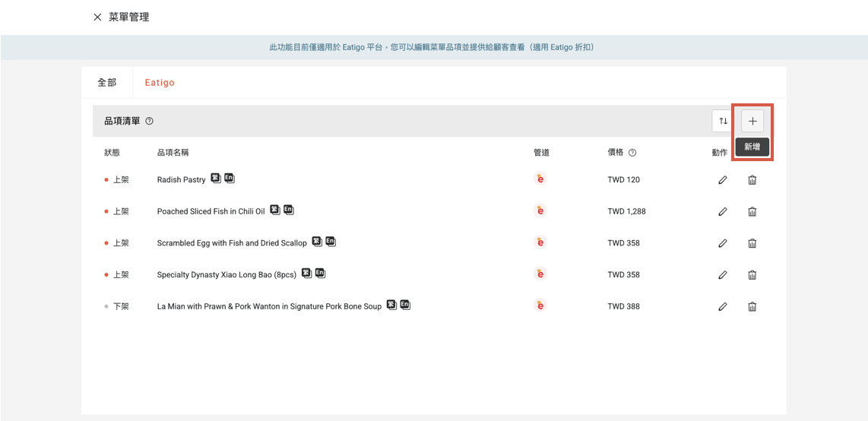This screenshot has height=421, width=868.
Task: Edit the Specialty Dynasty Xiao Long Bao item
Action: 723,275
